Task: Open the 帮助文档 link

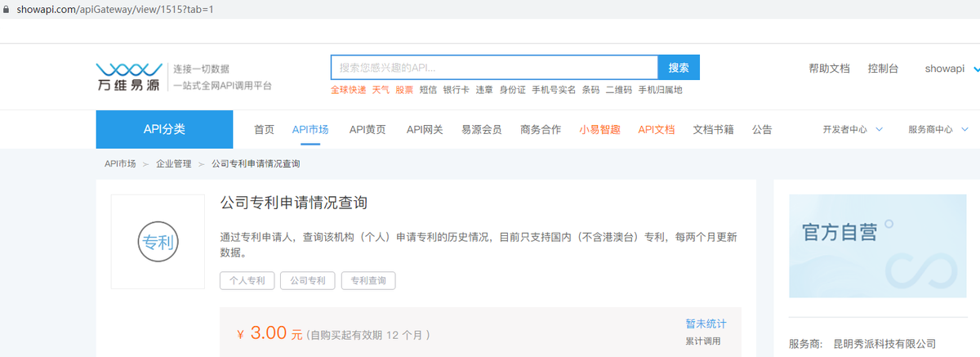Action: [829, 69]
